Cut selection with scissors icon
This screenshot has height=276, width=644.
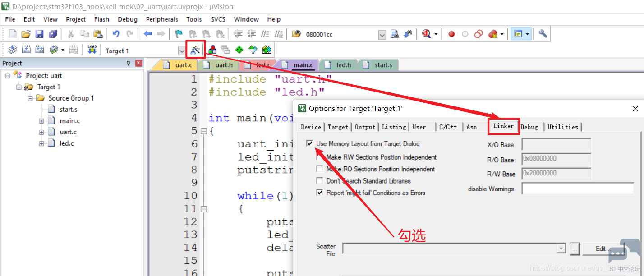click(x=71, y=34)
